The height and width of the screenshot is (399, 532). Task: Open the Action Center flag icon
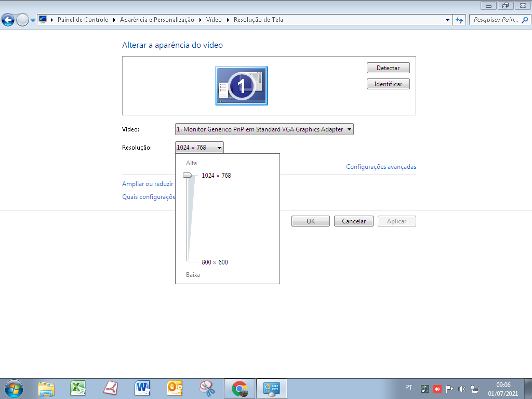point(449,389)
